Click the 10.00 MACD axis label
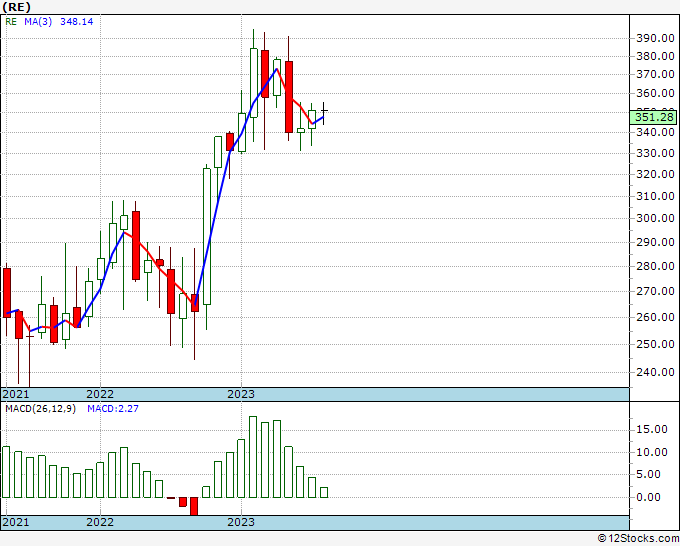The height and width of the screenshot is (546, 680). coord(652,452)
